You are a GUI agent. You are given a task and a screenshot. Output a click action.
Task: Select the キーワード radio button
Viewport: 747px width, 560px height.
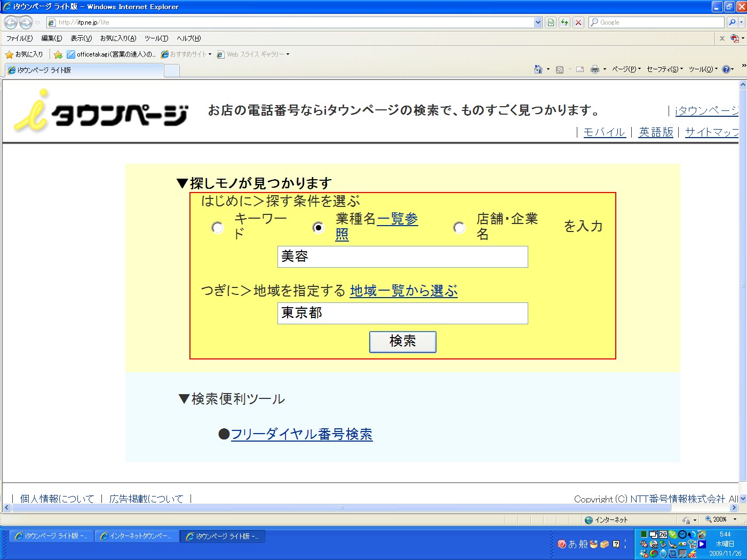coord(218,228)
